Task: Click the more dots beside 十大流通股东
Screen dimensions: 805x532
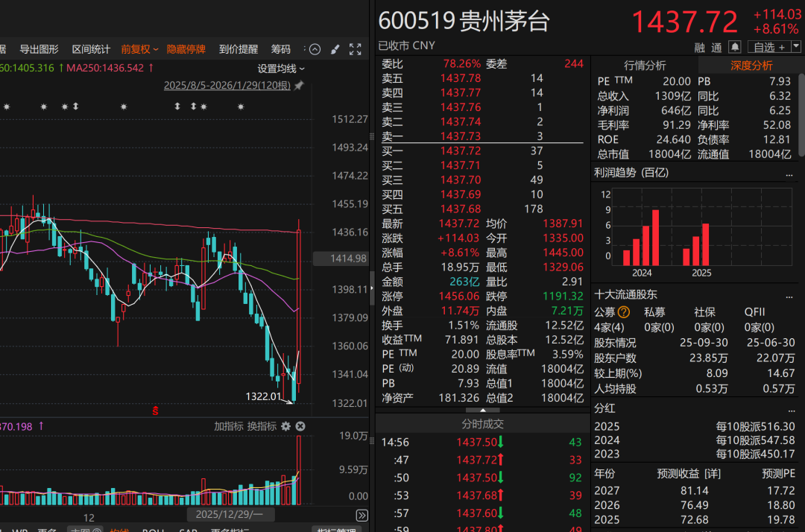Action: (x=789, y=297)
